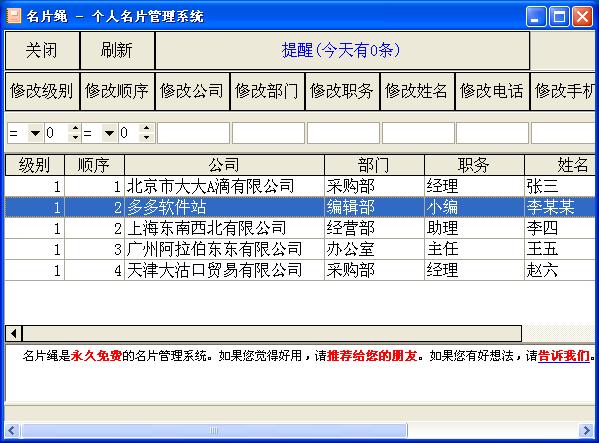Image resolution: width=599 pixels, height=443 pixels.
Task: Focus the 部门 filter input field
Action: 268,133
